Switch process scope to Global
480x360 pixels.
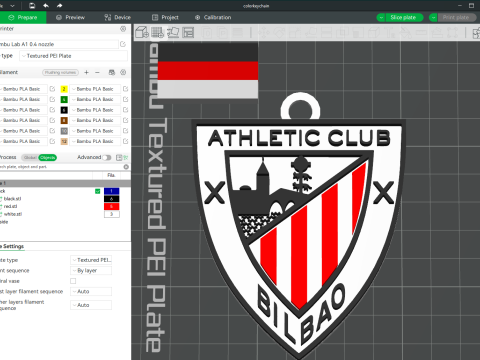[x=30, y=157]
